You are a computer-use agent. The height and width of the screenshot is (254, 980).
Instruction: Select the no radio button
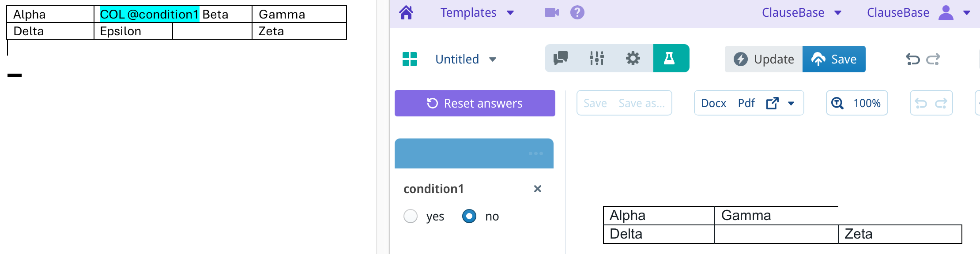click(469, 216)
